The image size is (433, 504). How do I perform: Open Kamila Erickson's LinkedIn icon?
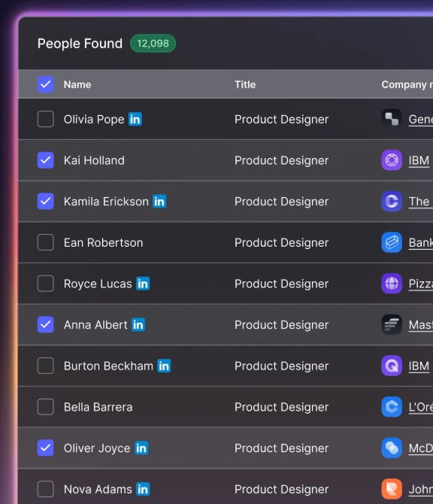pos(159,202)
